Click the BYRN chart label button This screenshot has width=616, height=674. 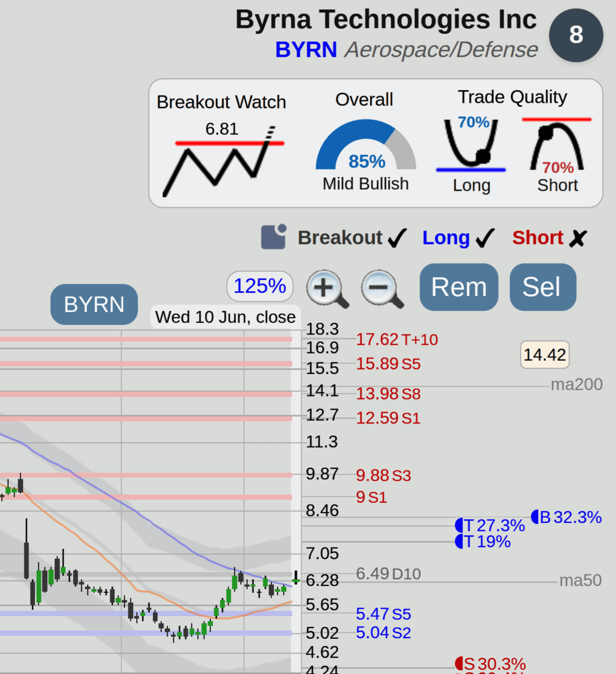94,304
